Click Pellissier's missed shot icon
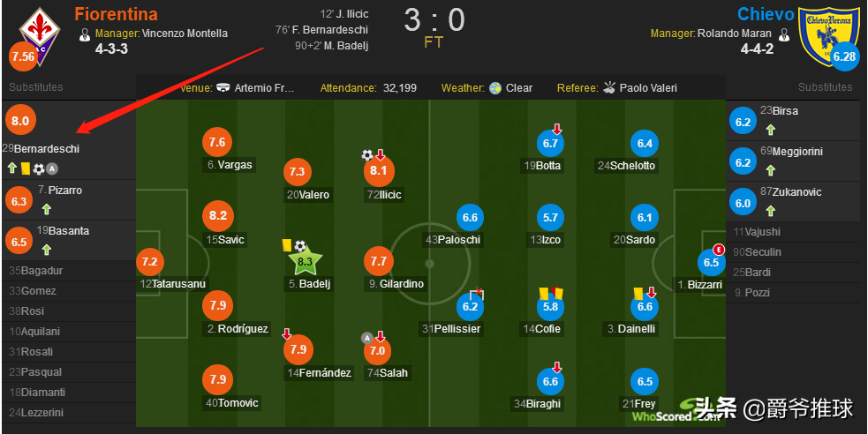Screen dimensions: 868x434 pos(477,294)
